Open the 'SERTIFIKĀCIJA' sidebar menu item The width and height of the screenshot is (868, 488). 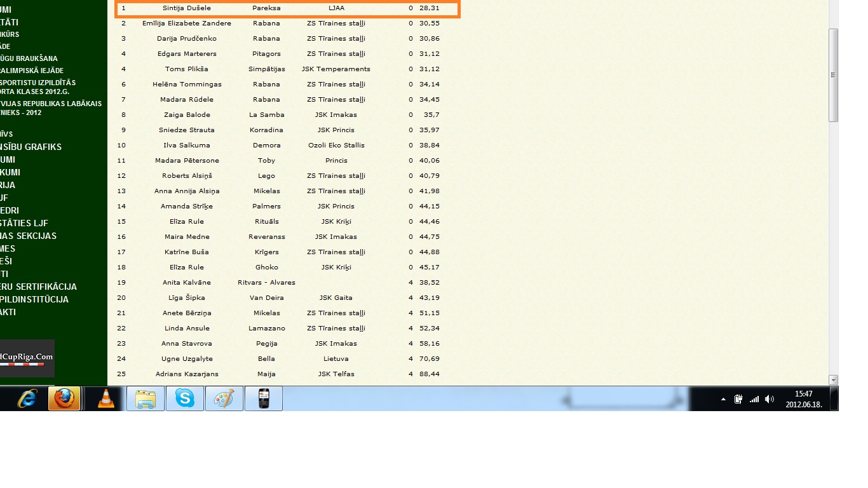[38, 287]
